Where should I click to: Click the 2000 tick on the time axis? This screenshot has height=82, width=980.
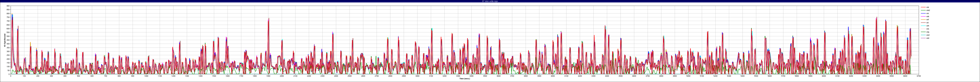(x=282, y=76)
